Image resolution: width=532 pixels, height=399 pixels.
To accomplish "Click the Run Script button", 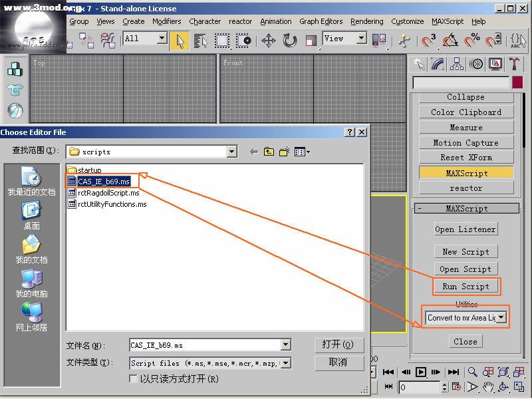I will tap(465, 287).
